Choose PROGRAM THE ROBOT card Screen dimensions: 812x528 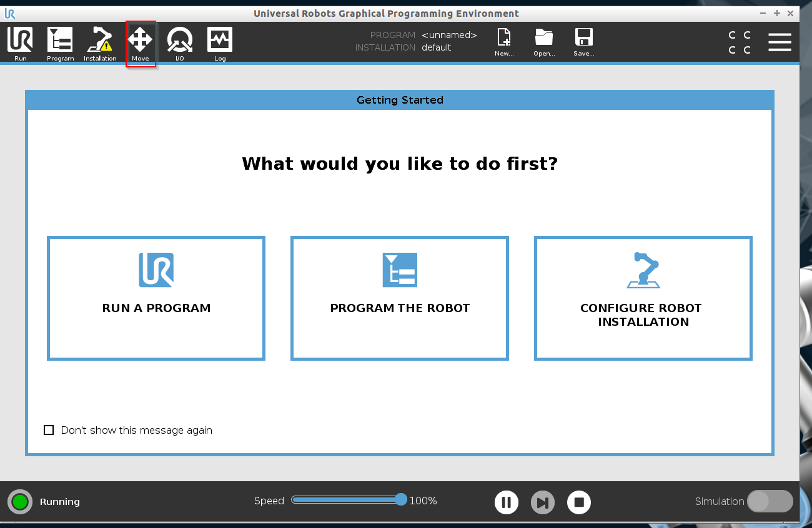tap(400, 298)
